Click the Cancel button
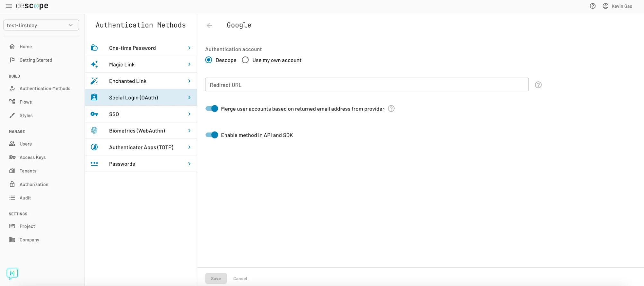The height and width of the screenshot is (286, 644). pyautogui.click(x=240, y=279)
